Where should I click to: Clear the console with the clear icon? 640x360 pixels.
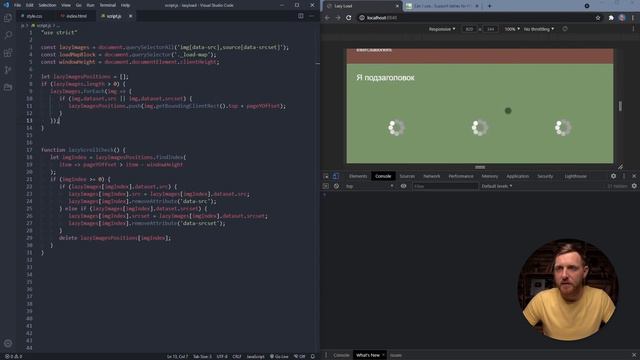point(336,186)
